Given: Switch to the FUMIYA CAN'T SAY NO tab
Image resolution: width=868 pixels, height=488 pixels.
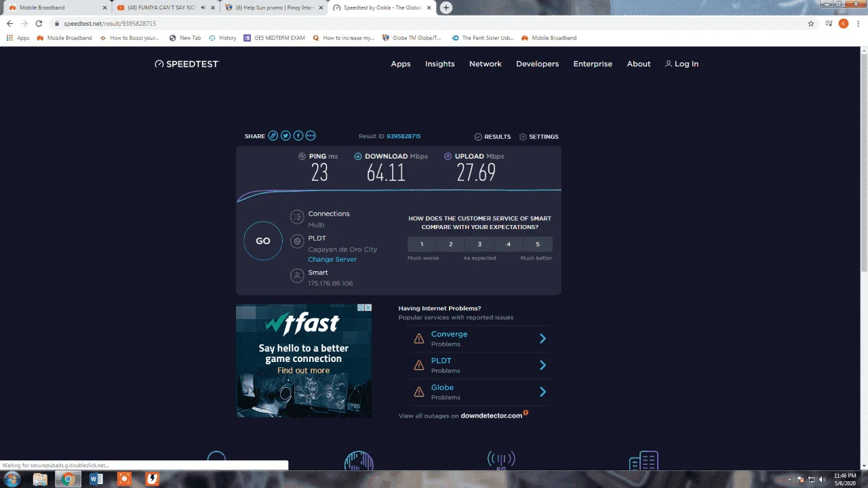Looking at the screenshot, I should tap(165, 7).
